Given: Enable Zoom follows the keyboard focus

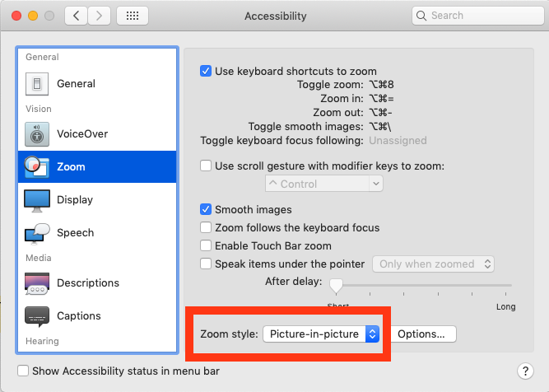Looking at the screenshot, I should pos(206,227).
